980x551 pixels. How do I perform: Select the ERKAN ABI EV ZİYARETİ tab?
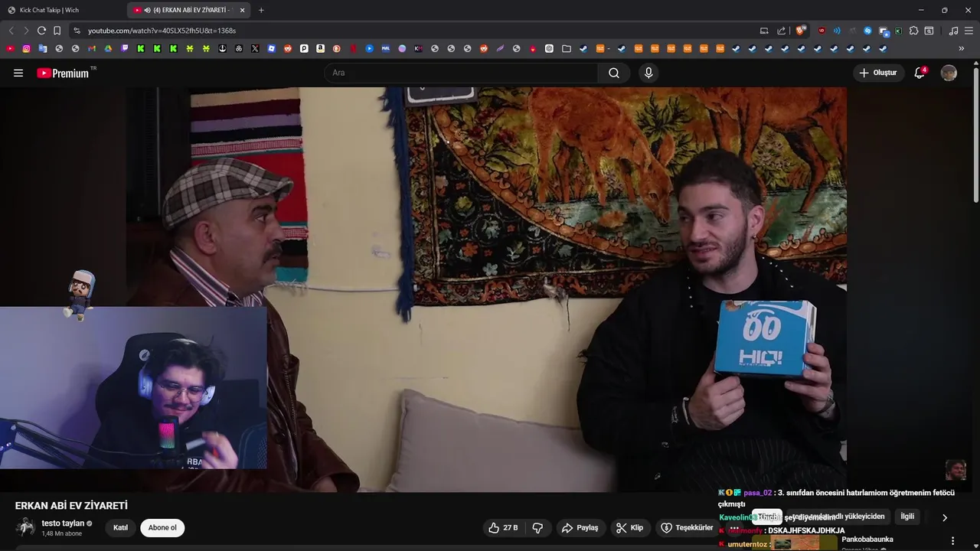point(188,10)
